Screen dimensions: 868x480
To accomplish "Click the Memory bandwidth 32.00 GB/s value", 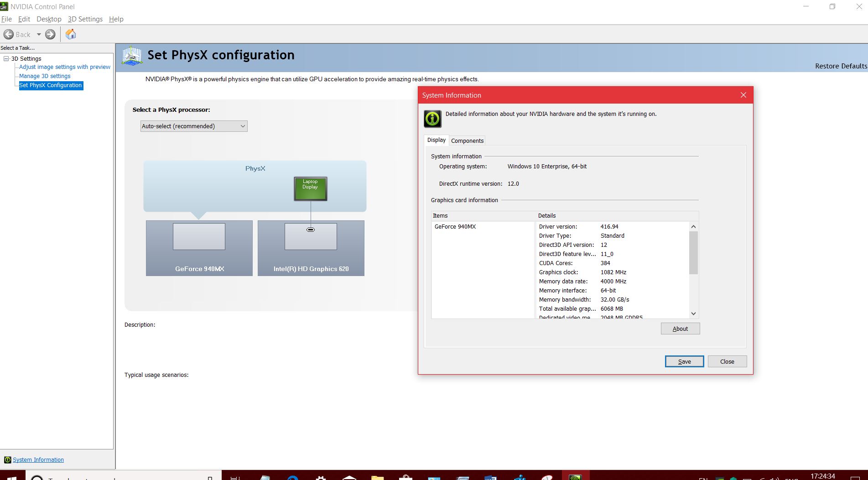I will pyautogui.click(x=615, y=300).
